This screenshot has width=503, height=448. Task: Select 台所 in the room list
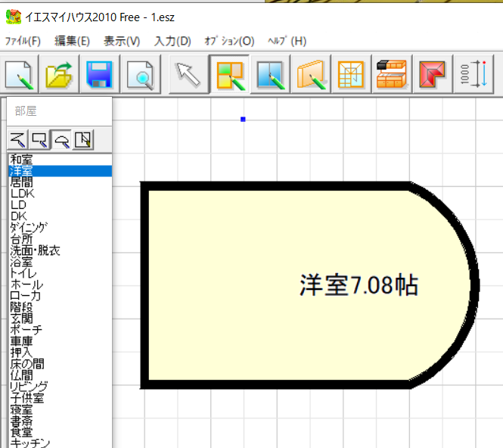[60, 239]
